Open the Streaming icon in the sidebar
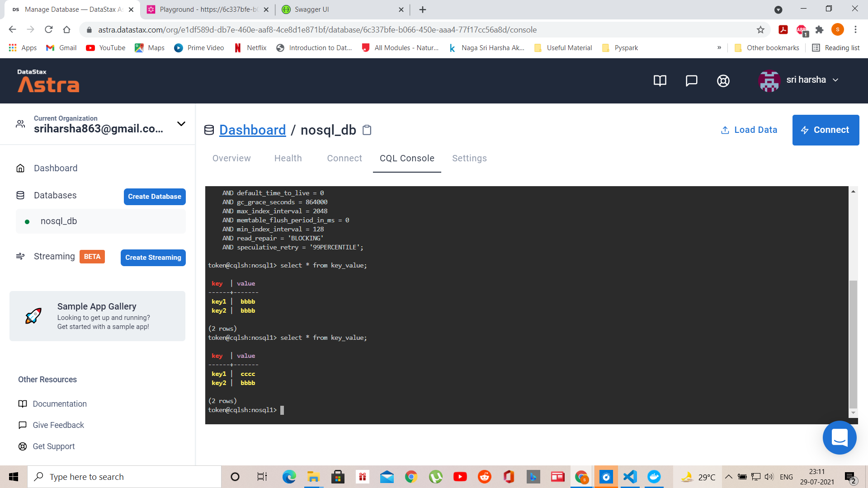The image size is (868, 488). click(x=20, y=256)
